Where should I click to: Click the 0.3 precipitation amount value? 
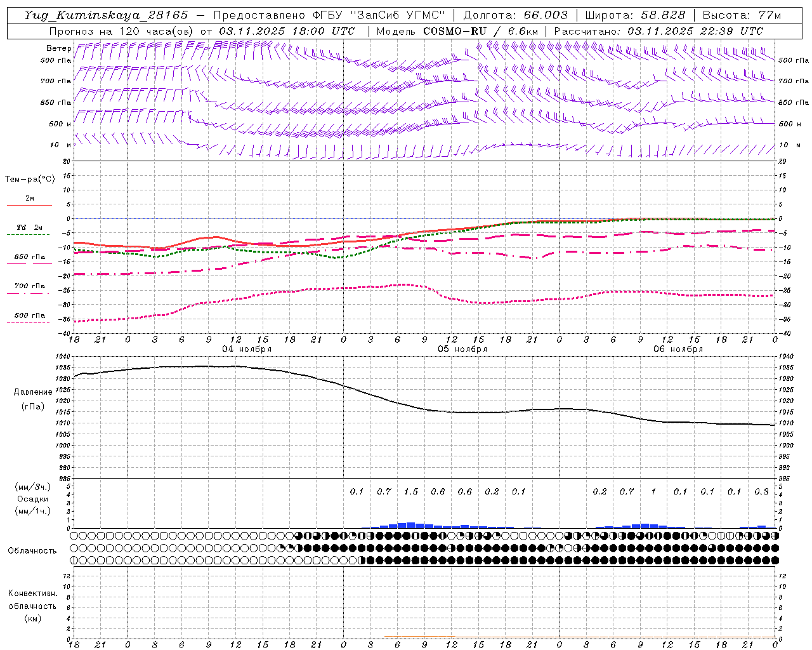762,492
